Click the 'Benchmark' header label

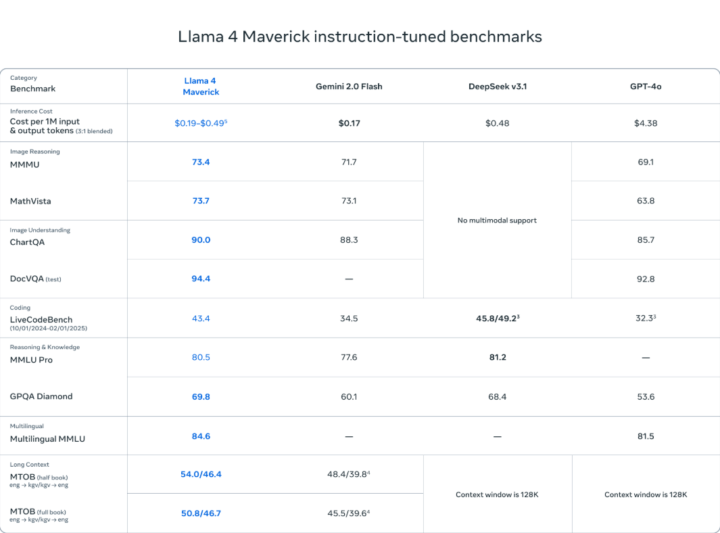(x=33, y=89)
